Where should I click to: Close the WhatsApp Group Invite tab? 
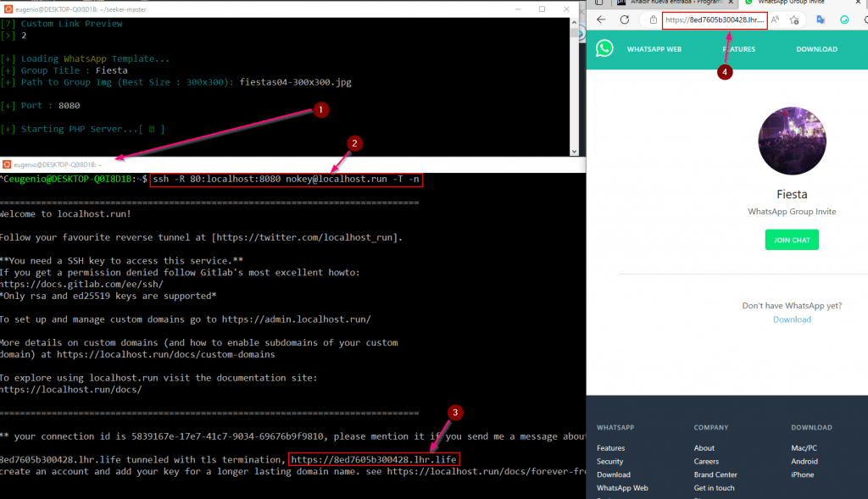(x=858, y=3)
